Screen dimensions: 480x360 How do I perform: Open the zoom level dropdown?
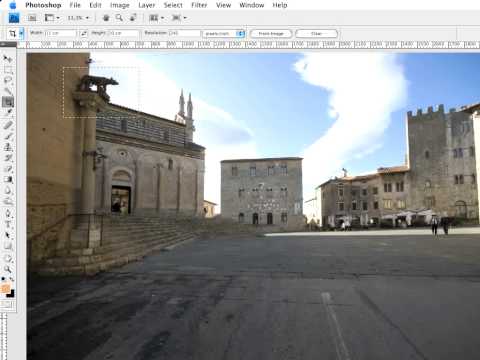click(79, 18)
